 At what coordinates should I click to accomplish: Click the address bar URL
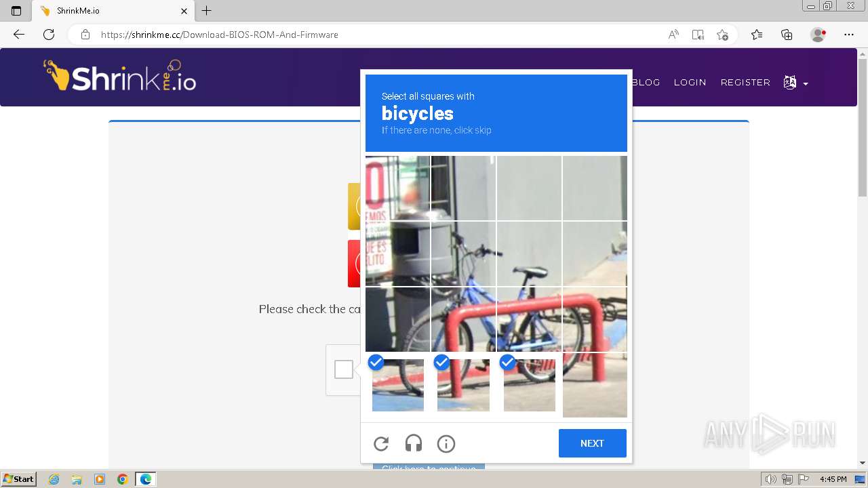click(x=219, y=35)
